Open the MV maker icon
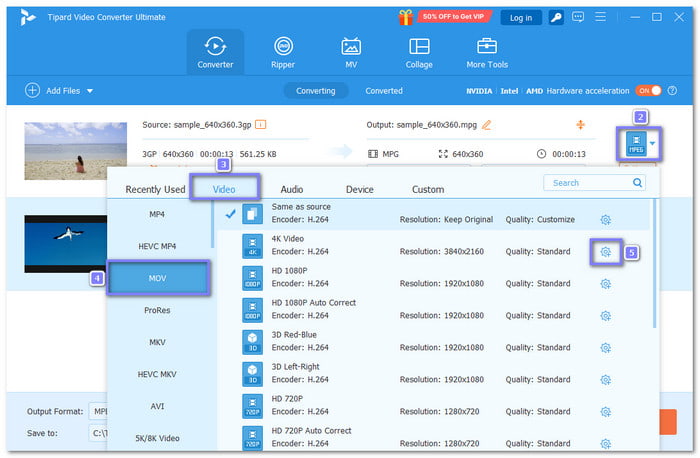 click(x=351, y=52)
